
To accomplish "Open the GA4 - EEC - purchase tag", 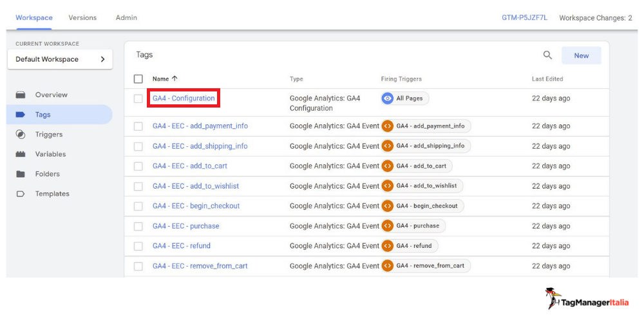I will coord(186,226).
